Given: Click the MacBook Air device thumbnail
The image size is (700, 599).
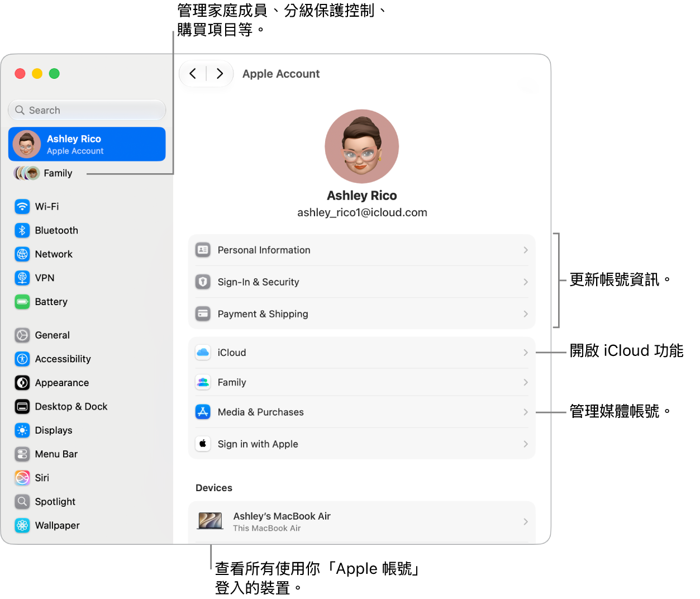Looking at the screenshot, I should pyautogui.click(x=211, y=521).
